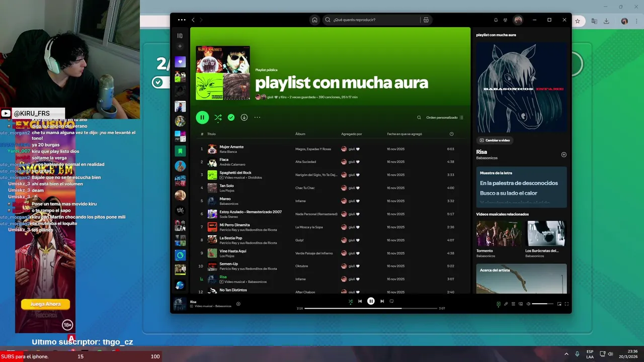Open the Orden personalizado sort dropdown

coord(445,118)
